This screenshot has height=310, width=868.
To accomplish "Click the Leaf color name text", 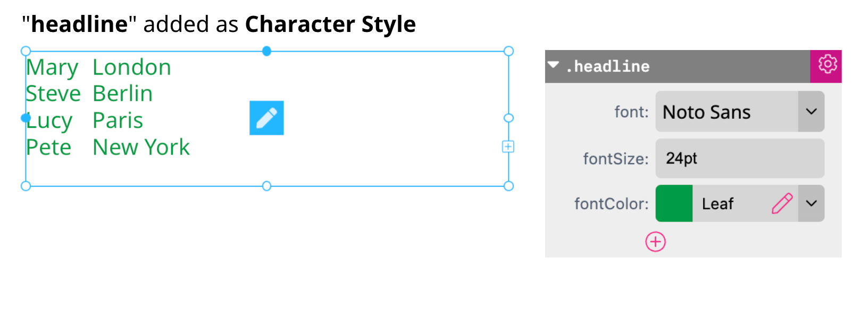I will point(719,203).
